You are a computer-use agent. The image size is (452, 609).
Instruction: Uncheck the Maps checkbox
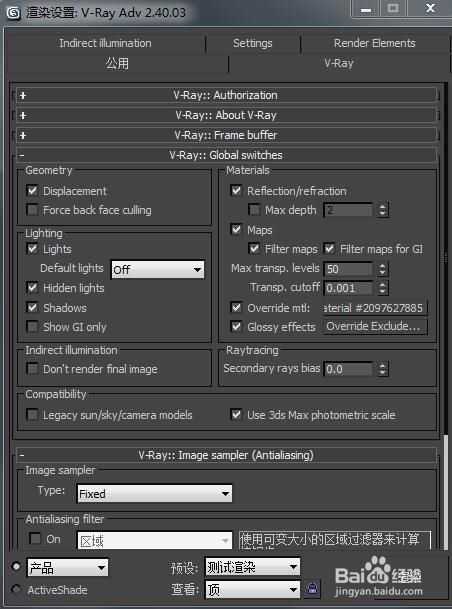point(236,229)
